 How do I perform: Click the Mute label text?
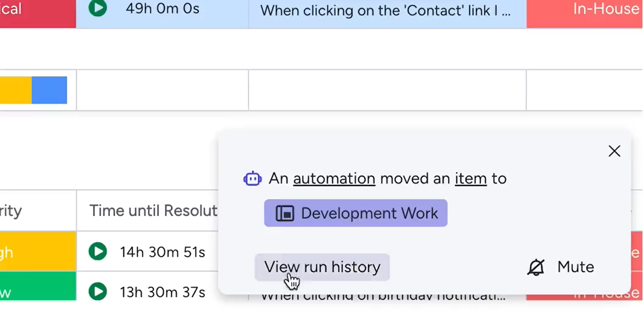pyautogui.click(x=575, y=267)
